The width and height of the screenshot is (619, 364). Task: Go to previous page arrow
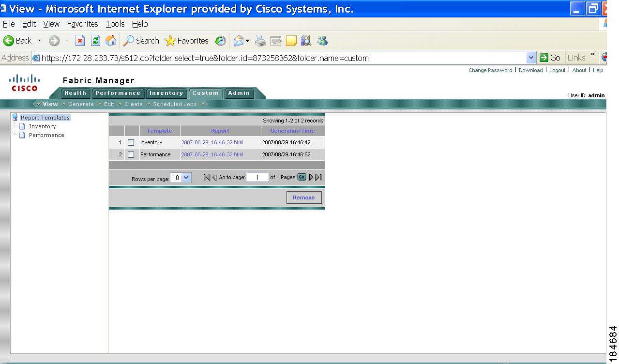tap(214, 177)
